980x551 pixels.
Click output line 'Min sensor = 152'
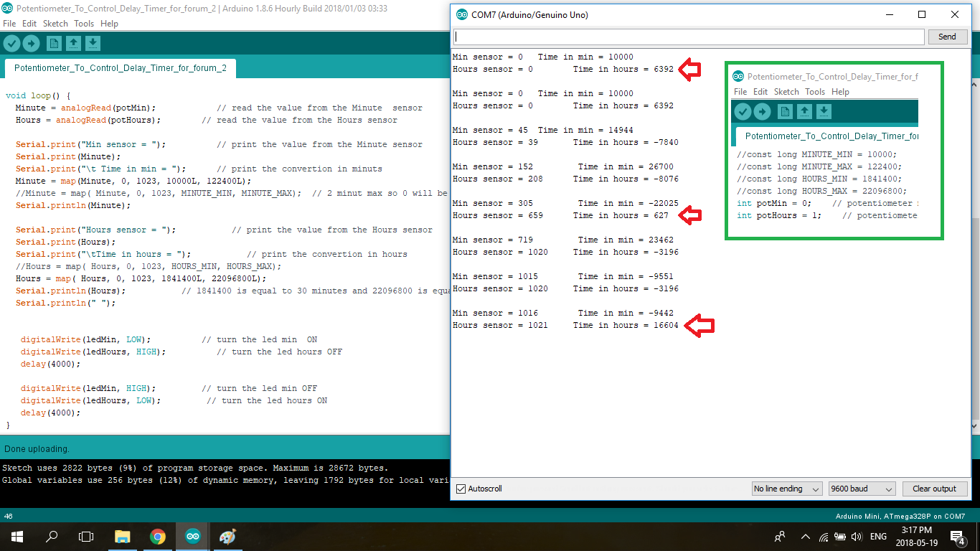click(493, 166)
